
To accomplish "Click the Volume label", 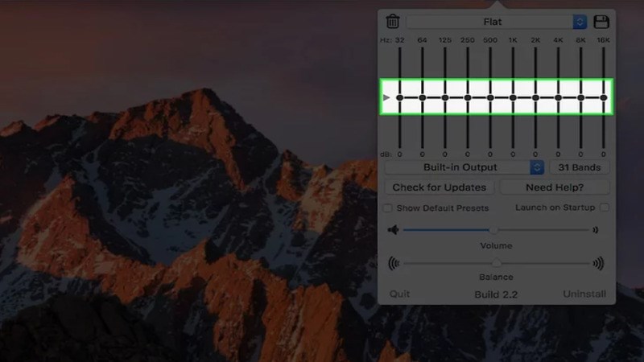I will [496, 246].
